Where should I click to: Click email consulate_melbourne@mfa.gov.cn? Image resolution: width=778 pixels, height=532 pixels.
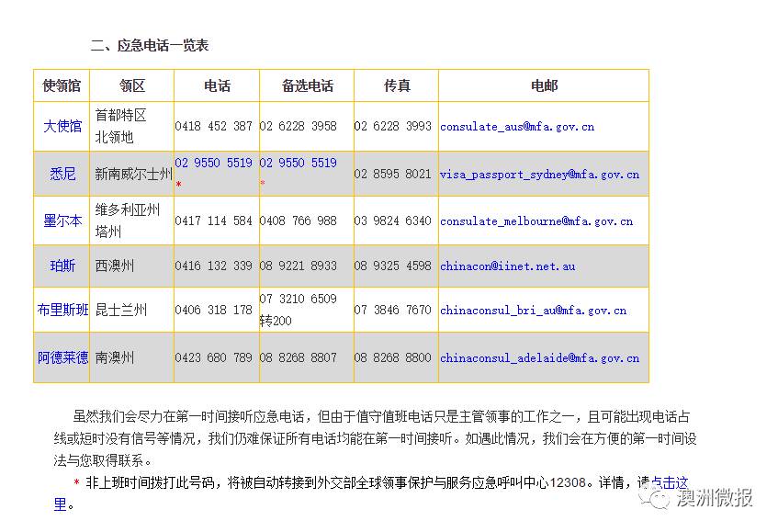(x=536, y=221)
